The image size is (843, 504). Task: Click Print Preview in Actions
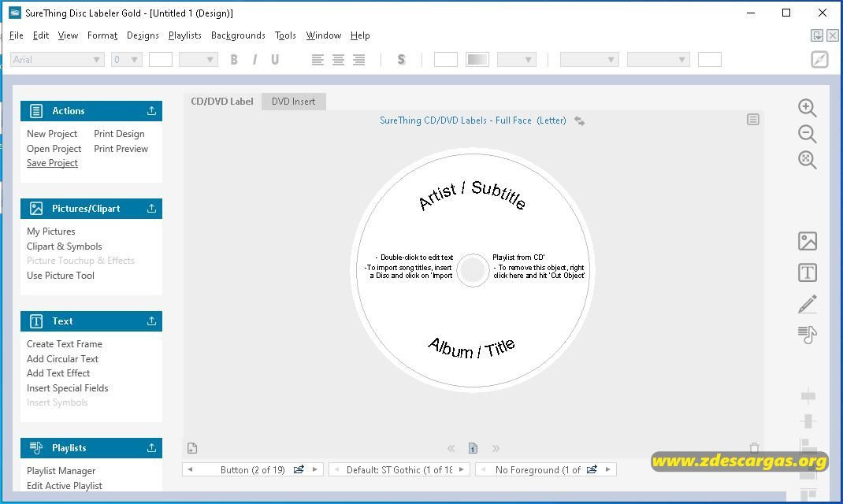121,149
